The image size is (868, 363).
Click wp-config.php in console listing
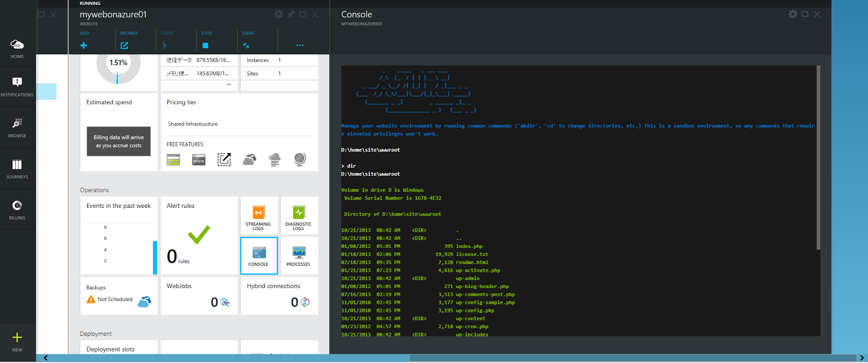pos(475,311)
